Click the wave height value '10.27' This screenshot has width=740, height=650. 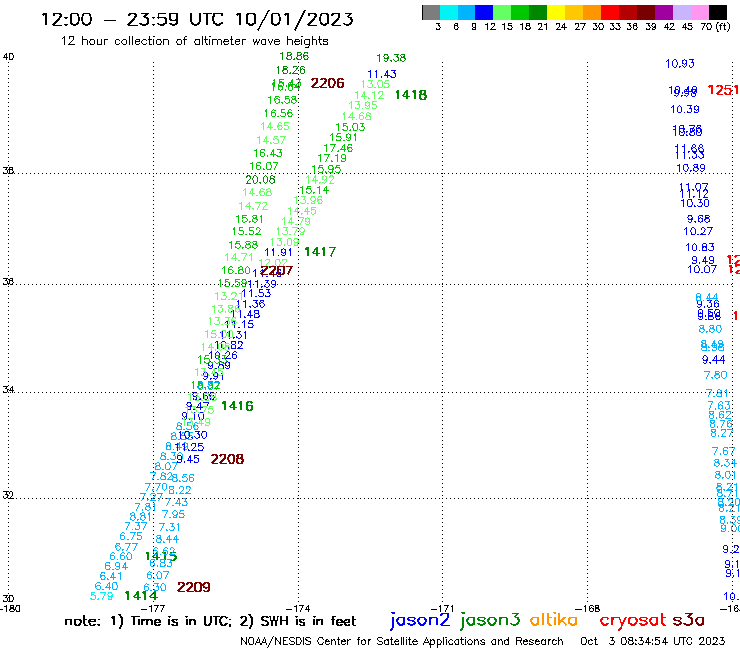point(698,231)
